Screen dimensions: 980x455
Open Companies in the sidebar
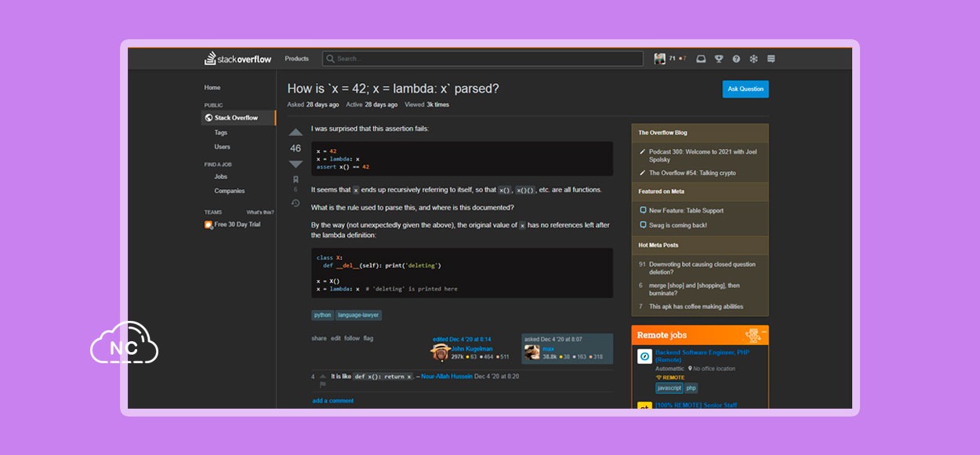(x=230, y=191)
